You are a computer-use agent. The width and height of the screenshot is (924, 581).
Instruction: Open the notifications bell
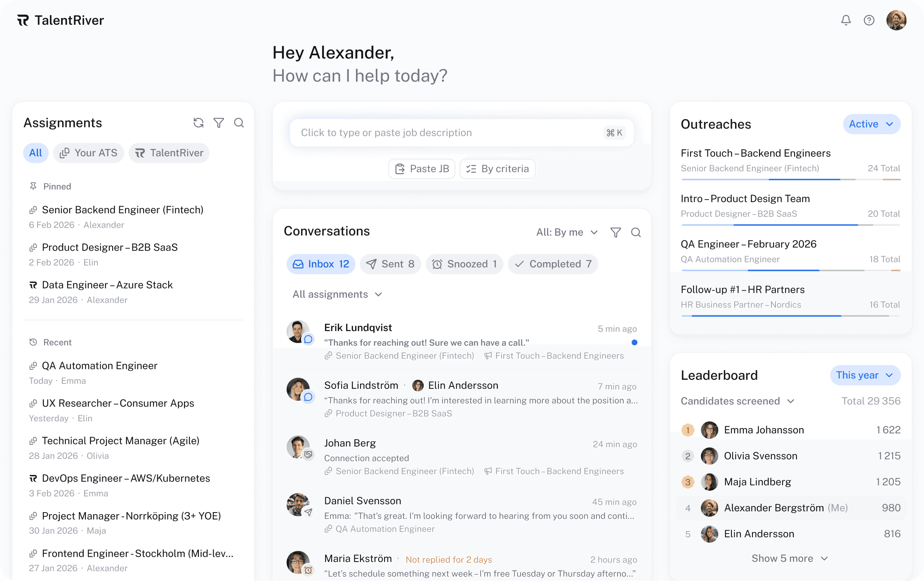(x=846, y=20)
